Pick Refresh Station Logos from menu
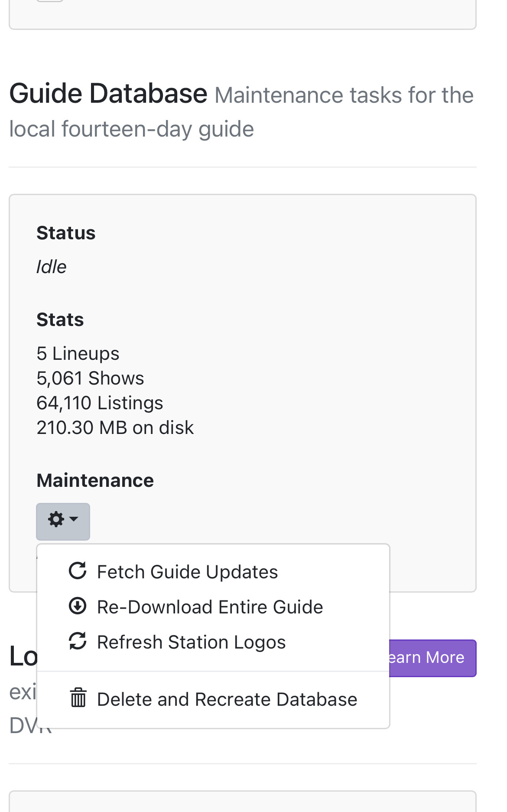This screenshot has height=812, width=507. tap(191, 642)
